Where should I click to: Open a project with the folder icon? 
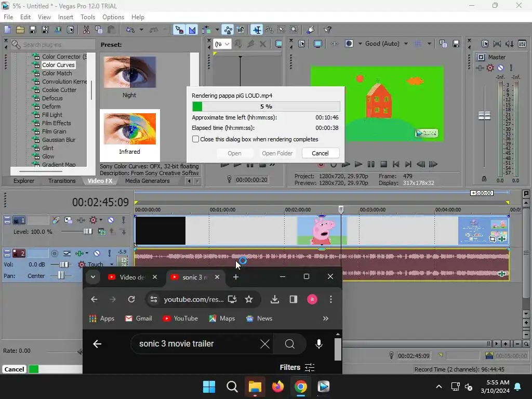point(20,30)
